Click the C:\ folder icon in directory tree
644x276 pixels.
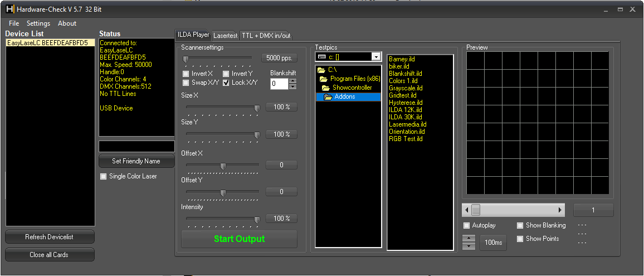[x=321, y=70]
